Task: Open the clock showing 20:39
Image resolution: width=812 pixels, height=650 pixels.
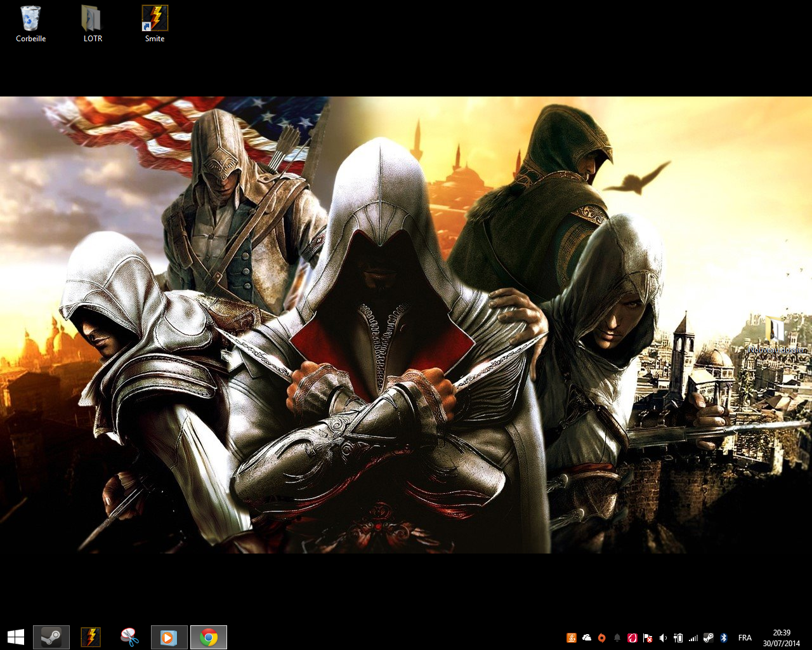Action: (782, 638)
